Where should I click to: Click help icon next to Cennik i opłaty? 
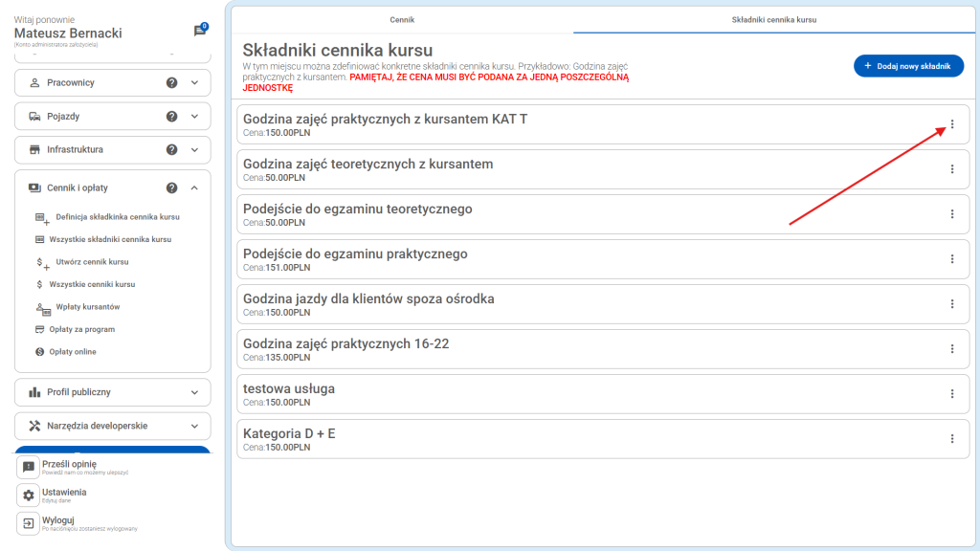pyautogui.click(x=172, y=188)
